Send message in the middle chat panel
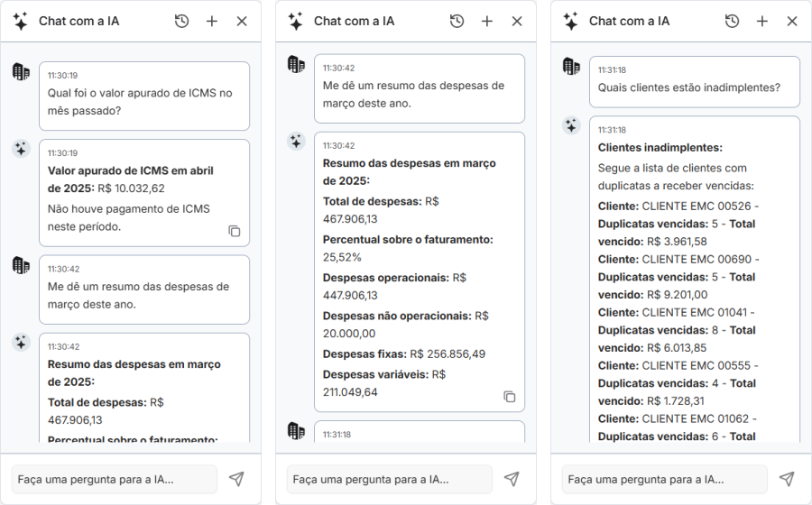 pyautogui.click(x=512, y=479)
